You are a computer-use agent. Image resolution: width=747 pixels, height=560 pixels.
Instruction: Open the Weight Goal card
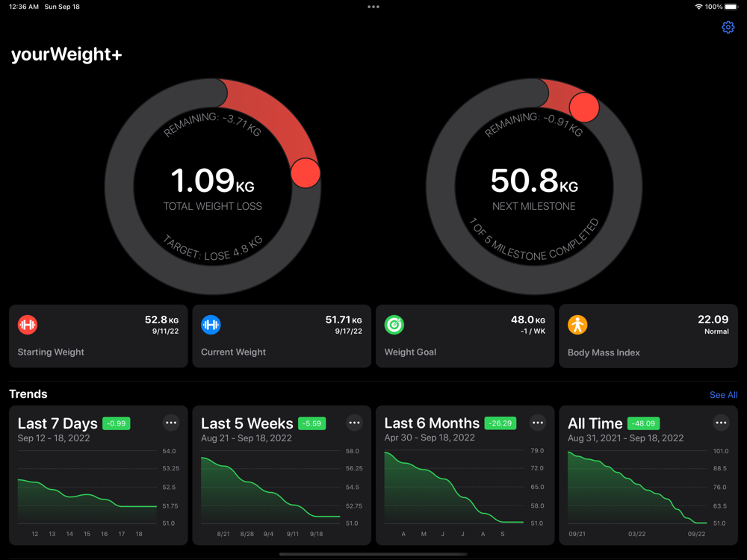click(465, 336)
